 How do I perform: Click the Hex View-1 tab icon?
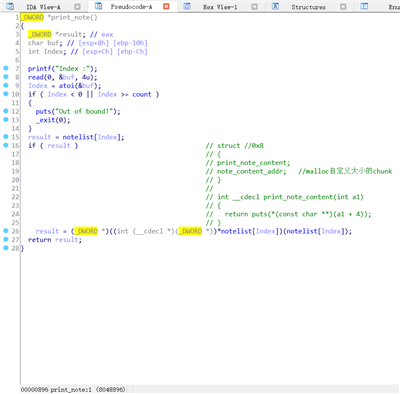pos(187,6)
